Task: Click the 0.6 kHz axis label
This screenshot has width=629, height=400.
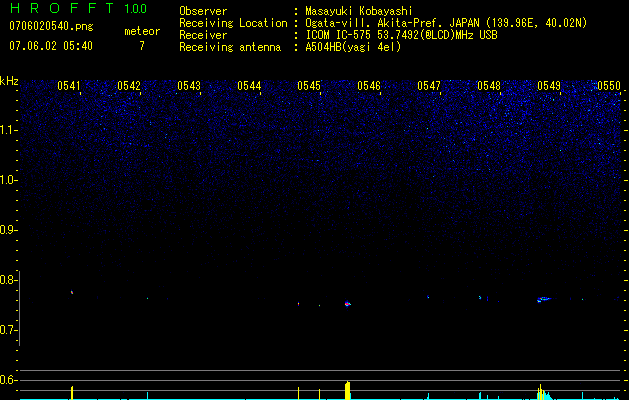Action: pos(8,380)
